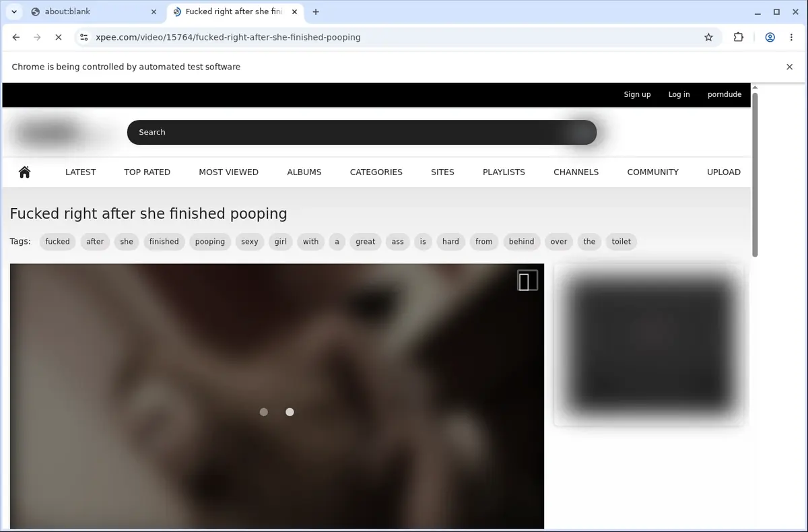
Task: Select the 'toilet' tag
Action: [621, 241]
